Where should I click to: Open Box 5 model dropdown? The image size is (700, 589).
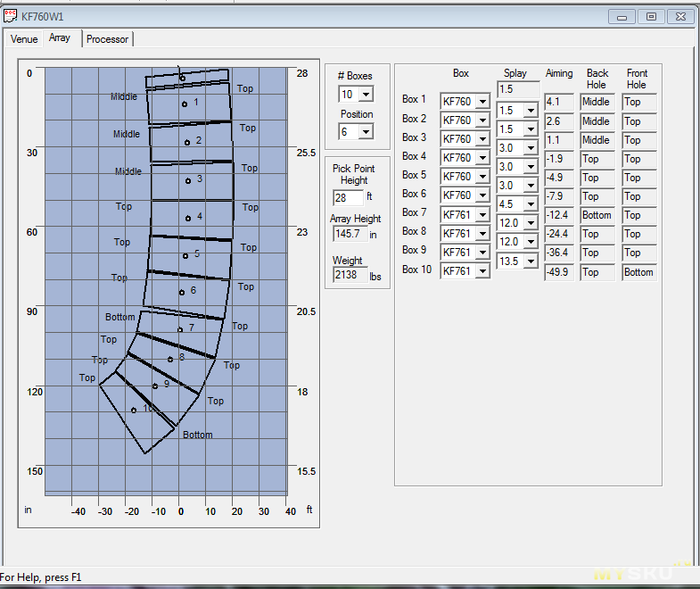482,177
